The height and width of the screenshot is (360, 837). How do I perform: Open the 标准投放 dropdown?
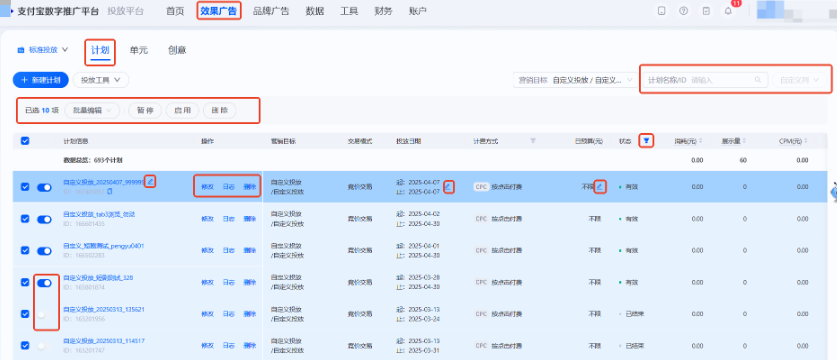43,50
